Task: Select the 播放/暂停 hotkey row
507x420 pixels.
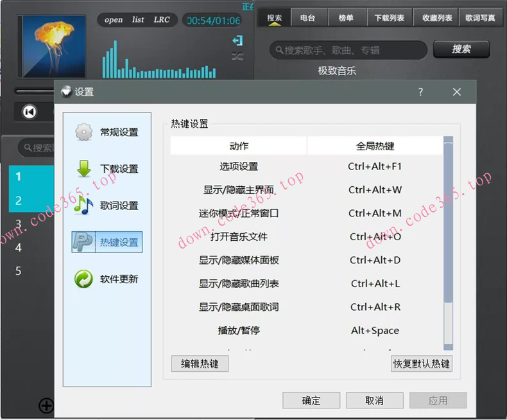Action: pyautogui.click(x=307, y=330)
